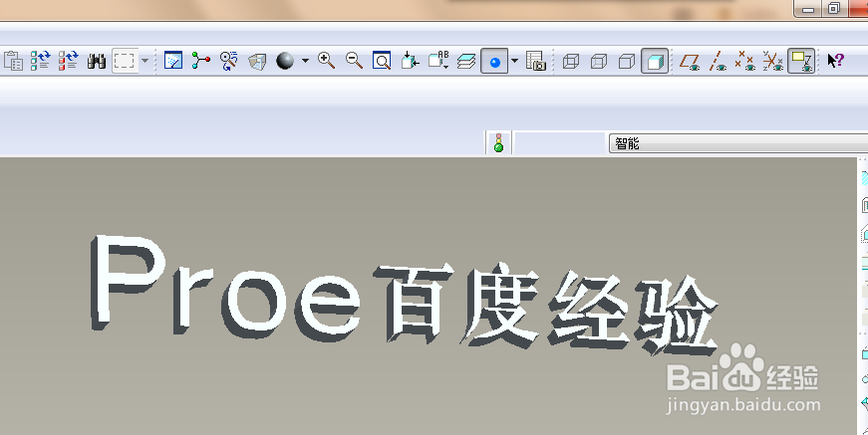Open the saved view list
The height and width of the screenshot is (435, 868).
tap(438, 61)
